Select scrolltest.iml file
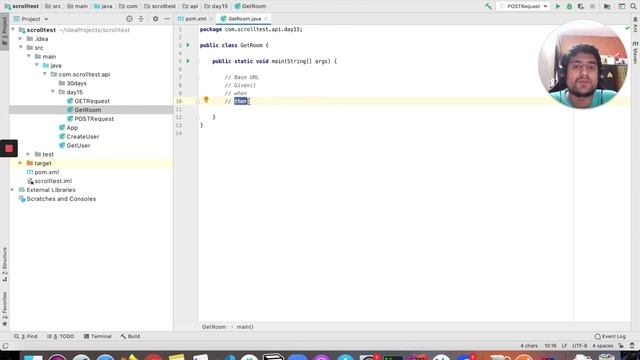Image resolution: width=640 pixels, height=360 pixels. pyautogui.click(x=53, y=181)
